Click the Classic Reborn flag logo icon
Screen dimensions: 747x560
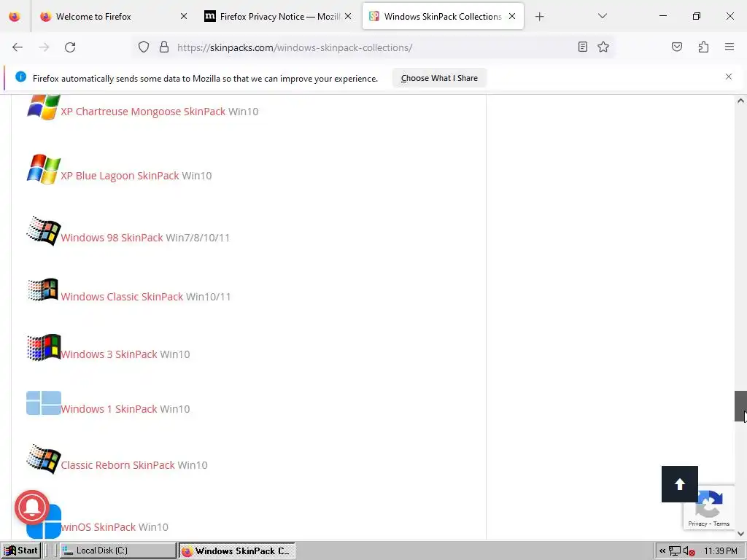tap(43, 459)
